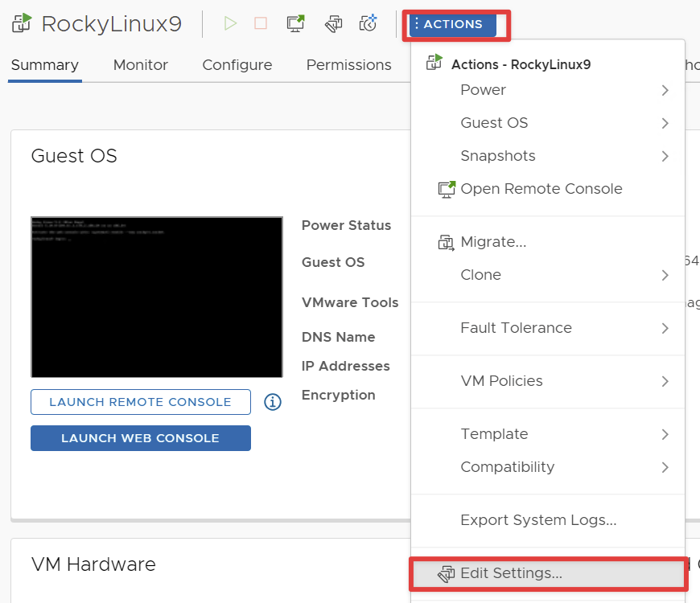Screen dimensions: 700x603
Task: Choose Open Remote Console menu entry
Action: click(x=541, y=189)
